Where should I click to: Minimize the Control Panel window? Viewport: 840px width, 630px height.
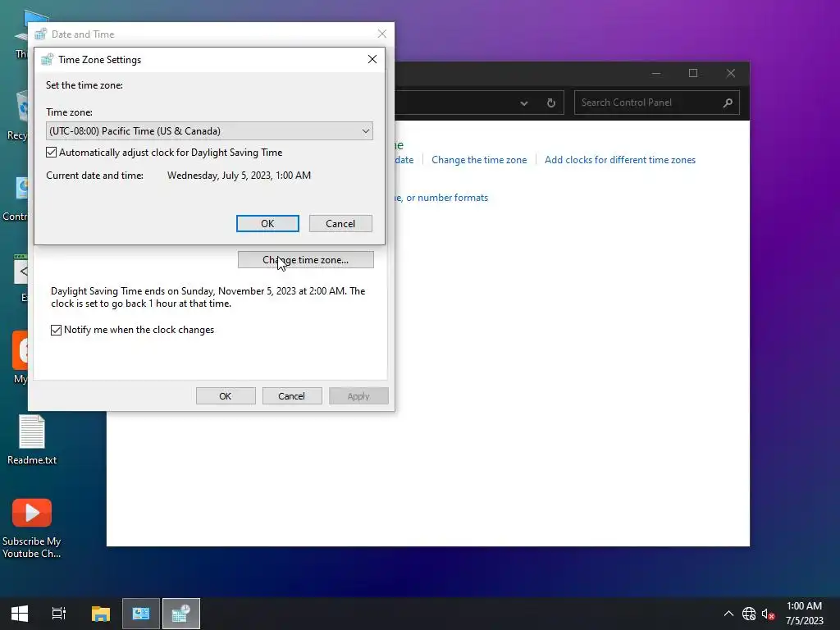coord(656,73)
